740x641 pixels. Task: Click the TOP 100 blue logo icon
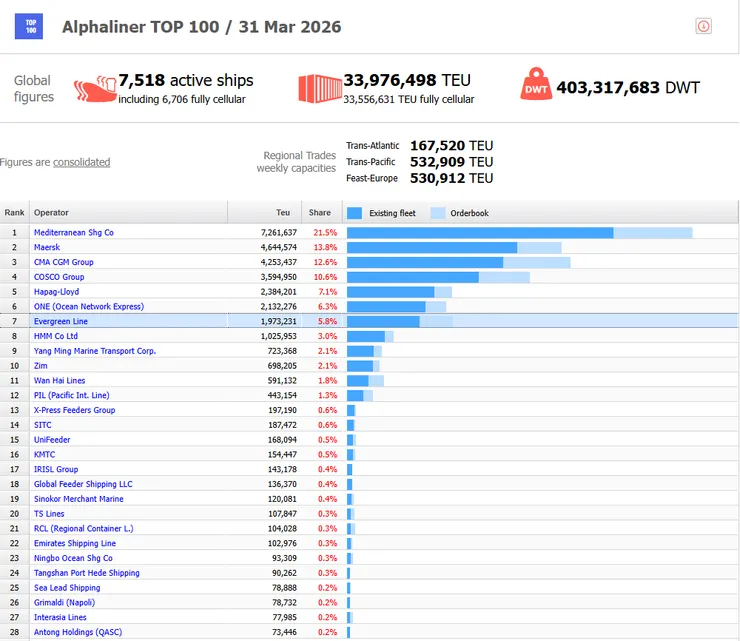point(29,26)
